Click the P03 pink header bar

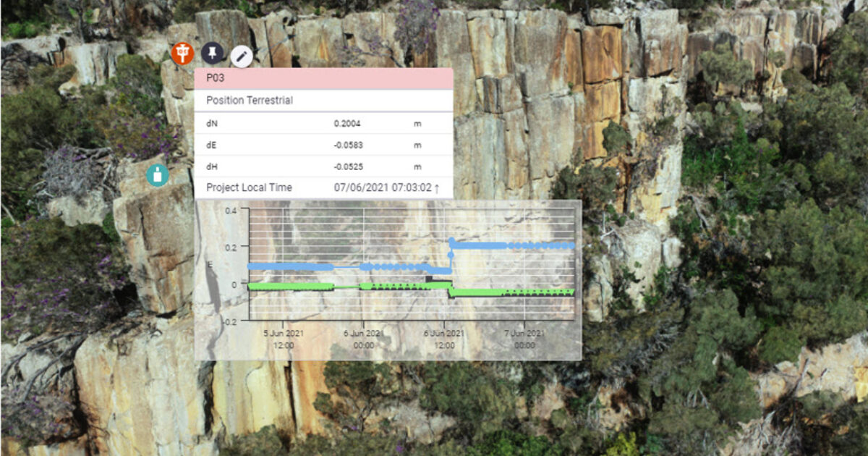click(x=323, y=79)
